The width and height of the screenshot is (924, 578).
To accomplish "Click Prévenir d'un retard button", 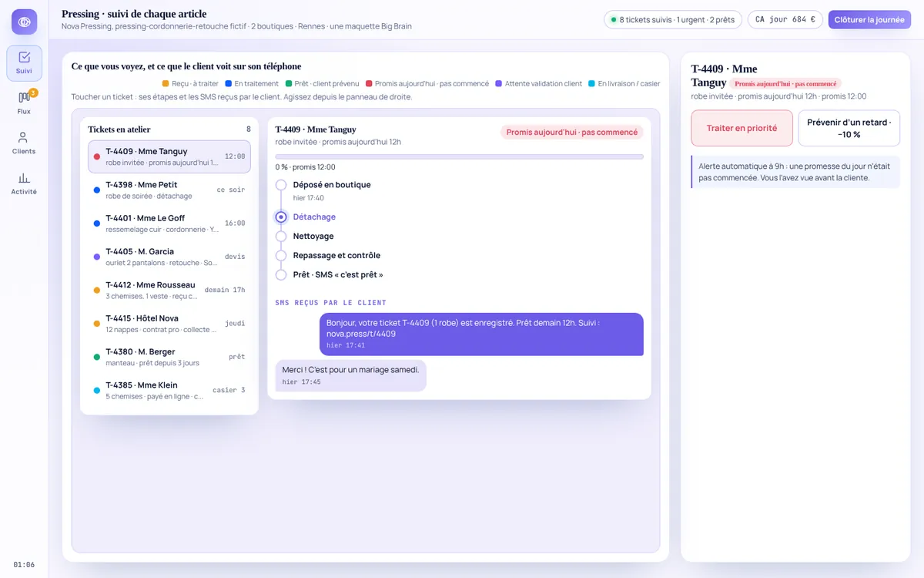I will coord(849,128).
